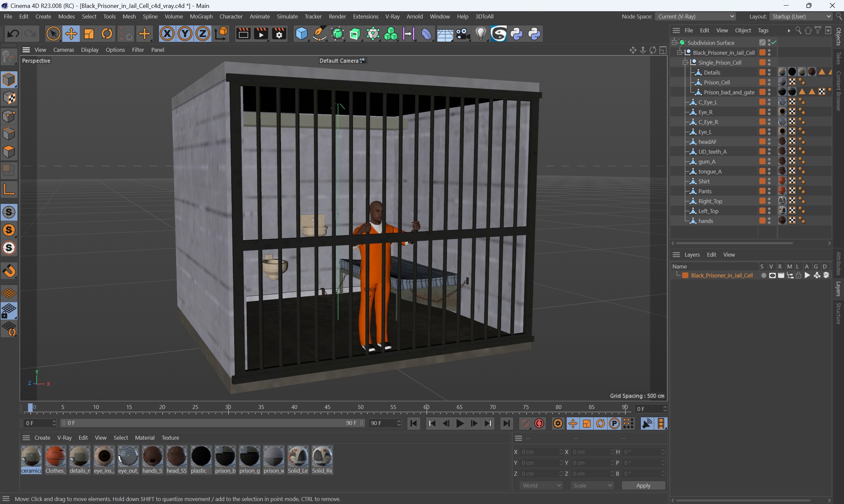This screenshot has height=504, width=844.
Task: Select the Prison_bad_and_gate object
Action: tap(729, 92)
